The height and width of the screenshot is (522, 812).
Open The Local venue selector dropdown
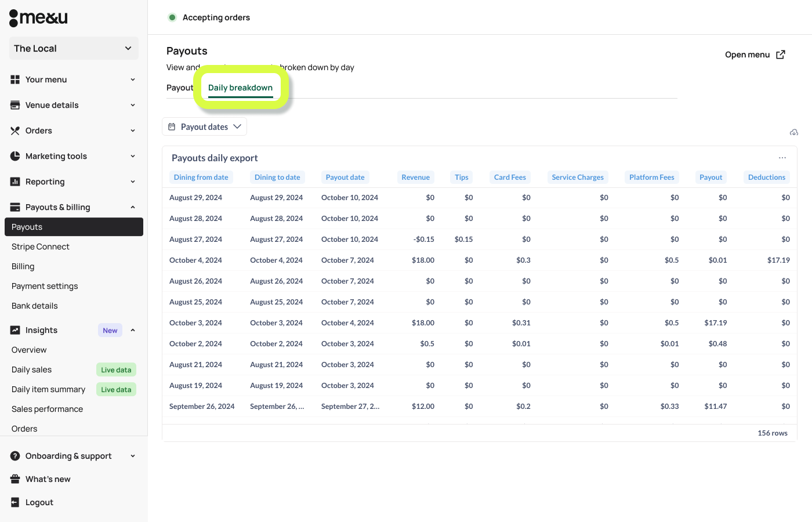click(x=74, y=48)
